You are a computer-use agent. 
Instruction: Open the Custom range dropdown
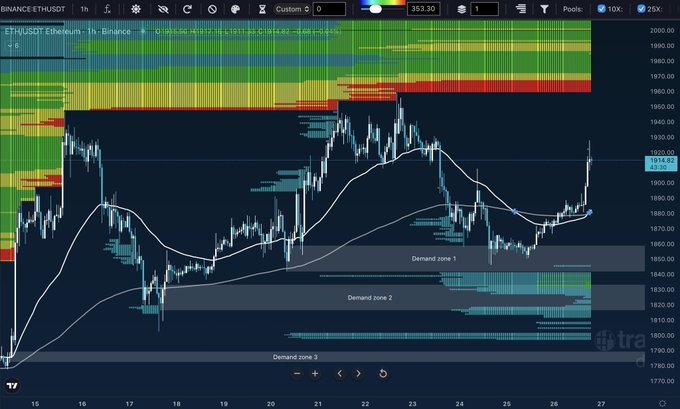292,9
